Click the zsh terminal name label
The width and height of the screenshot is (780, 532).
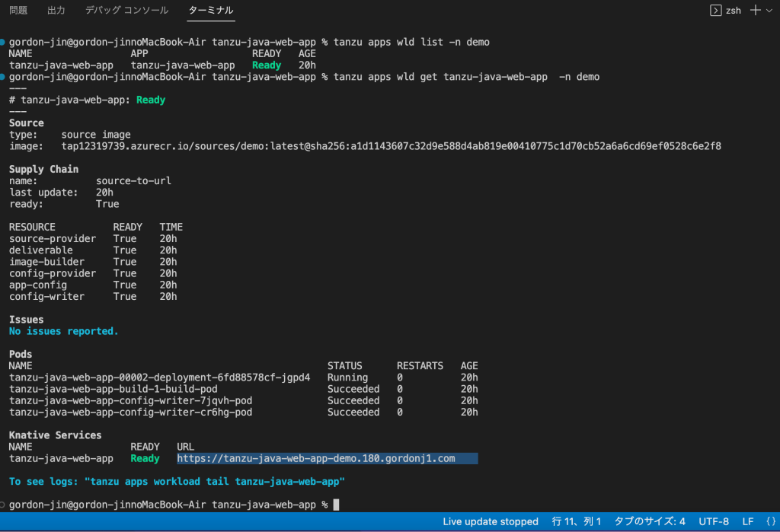coord(733,11)
